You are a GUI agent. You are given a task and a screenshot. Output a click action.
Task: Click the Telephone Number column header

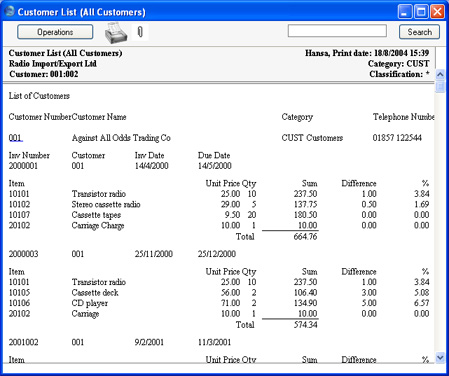click(403, 117)
